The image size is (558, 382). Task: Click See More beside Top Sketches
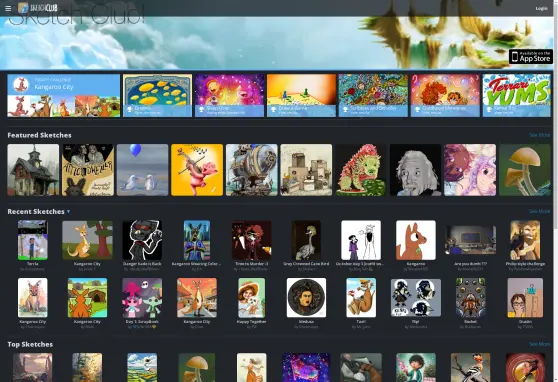[x=539, y=344]
